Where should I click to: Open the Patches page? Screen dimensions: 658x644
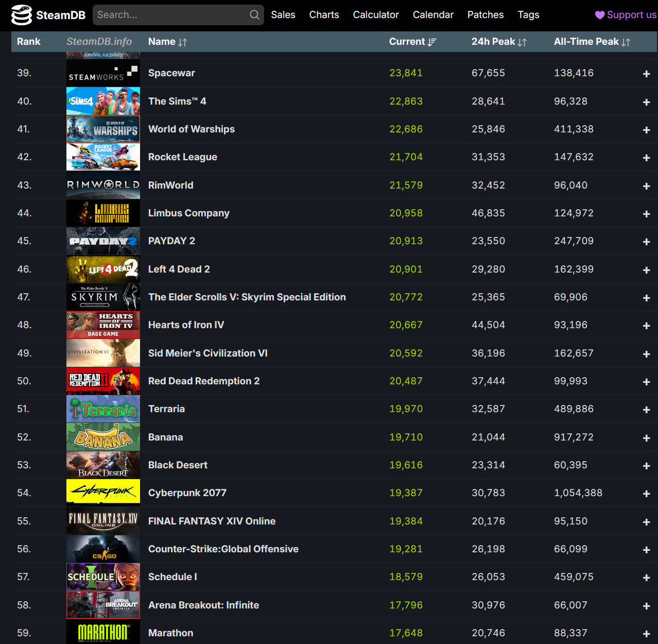click(486, 15)
